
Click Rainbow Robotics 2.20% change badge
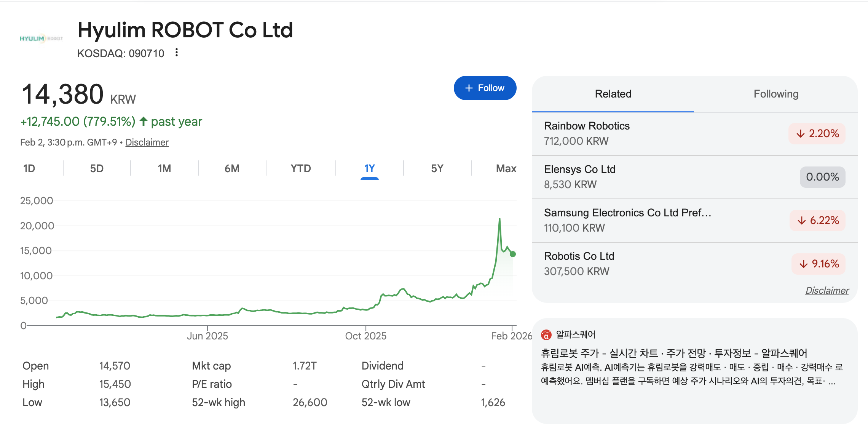817,134
